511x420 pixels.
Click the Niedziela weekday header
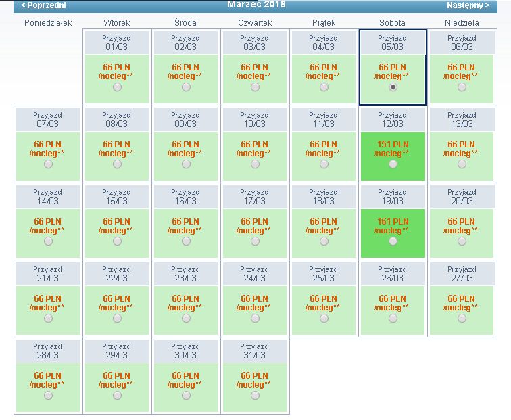[462, 23]
